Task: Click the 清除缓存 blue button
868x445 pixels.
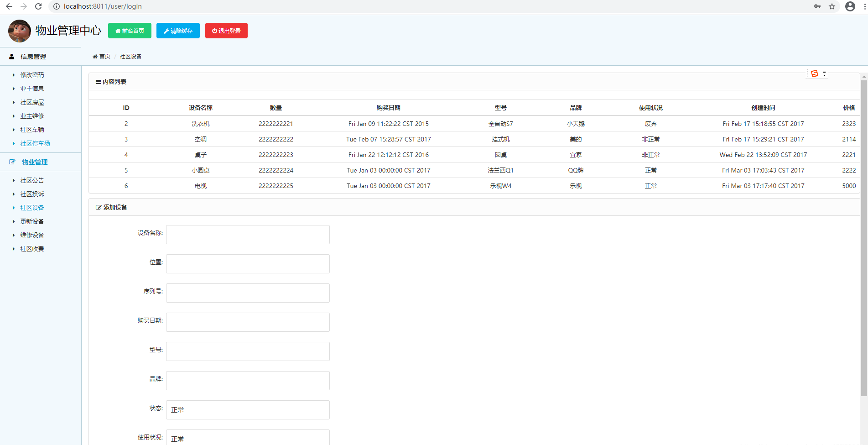Action: (178, 31)
